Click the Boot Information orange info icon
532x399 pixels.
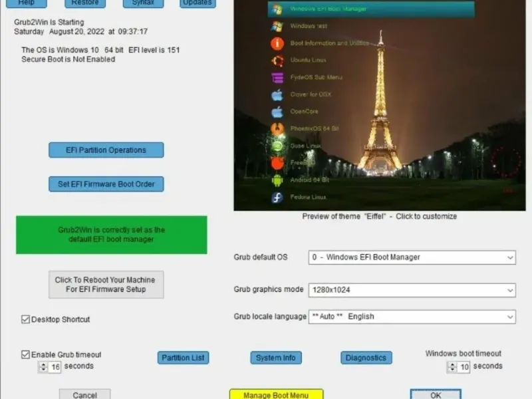point(277,43)
